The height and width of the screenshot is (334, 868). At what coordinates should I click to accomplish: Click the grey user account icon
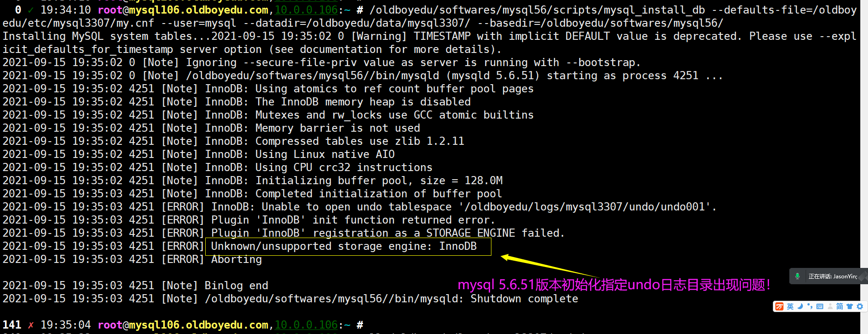click(830, 306)
